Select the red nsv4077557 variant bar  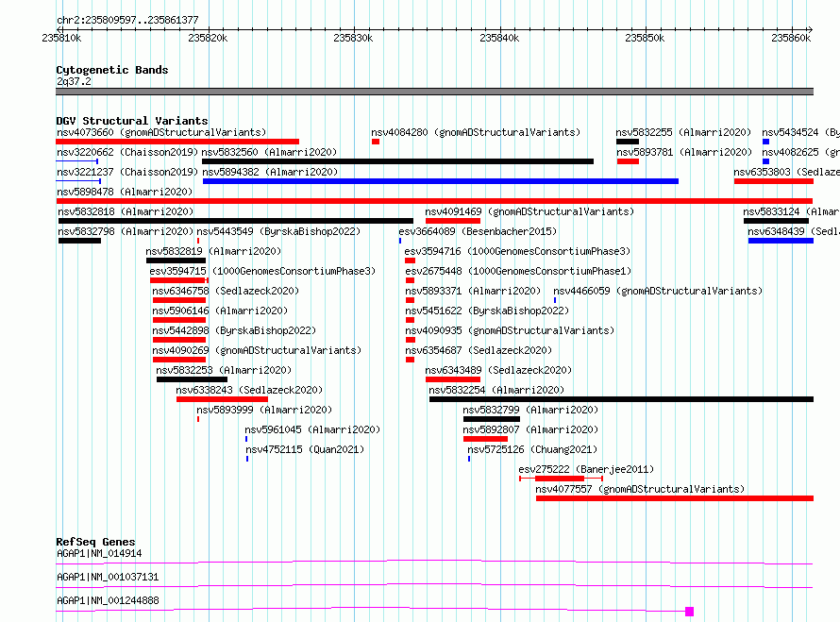[675, 498]
